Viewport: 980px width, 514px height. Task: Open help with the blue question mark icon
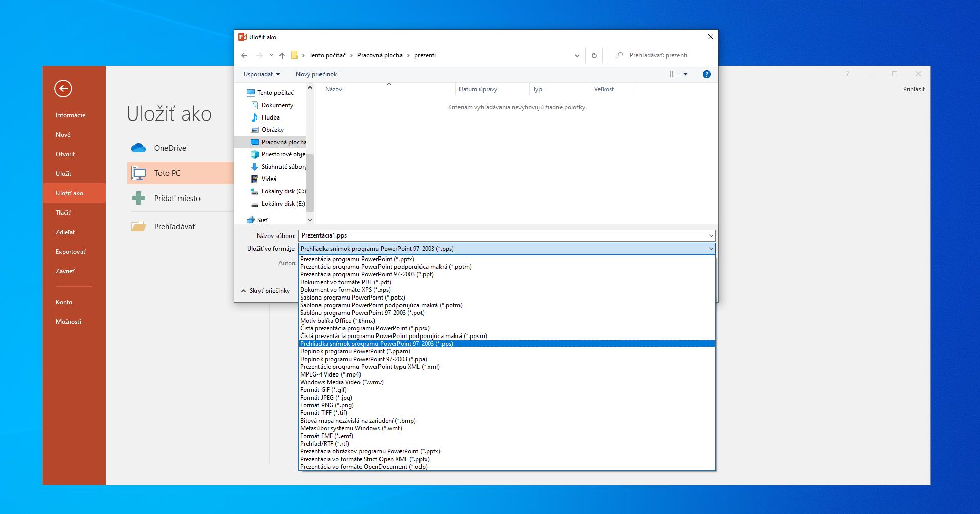(x=707, y=74)
